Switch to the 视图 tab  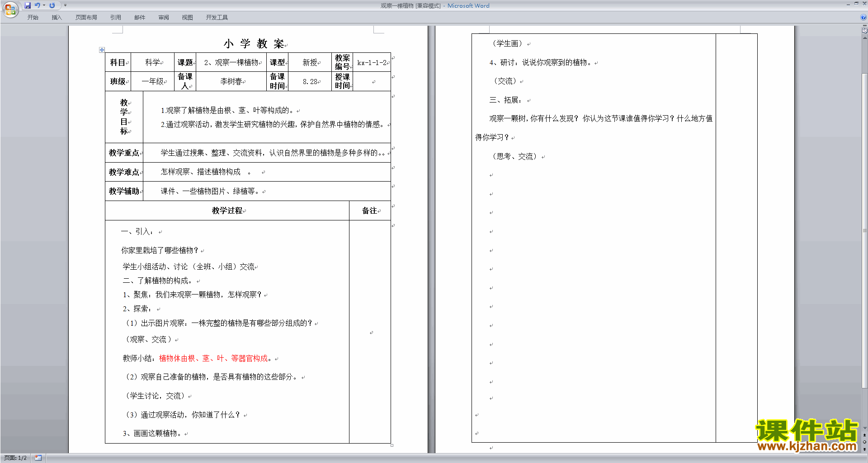click(x=187, y=17)
